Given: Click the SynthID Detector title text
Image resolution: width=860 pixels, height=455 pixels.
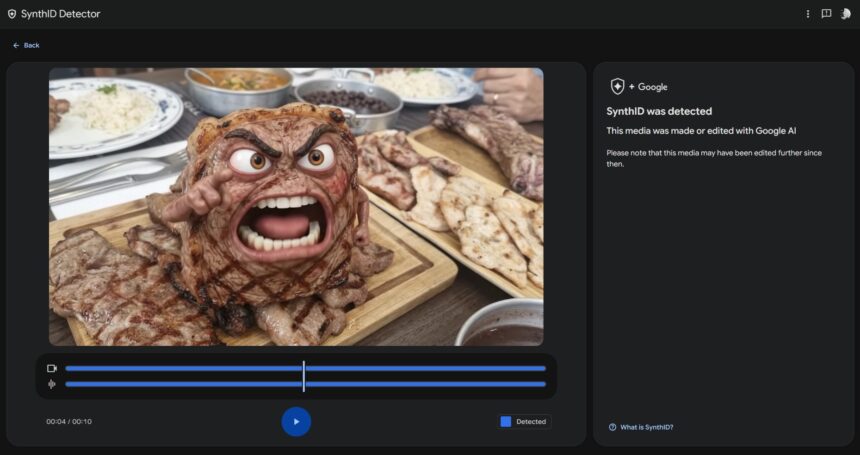Looking at the screenshot, I should pyautogui.click(x=60, y=14).
